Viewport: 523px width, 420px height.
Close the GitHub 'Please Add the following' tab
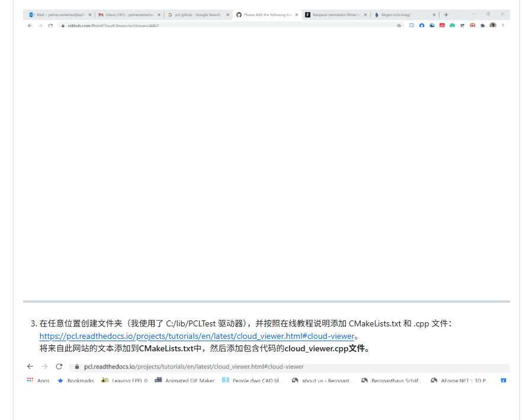tap(297, 15)
